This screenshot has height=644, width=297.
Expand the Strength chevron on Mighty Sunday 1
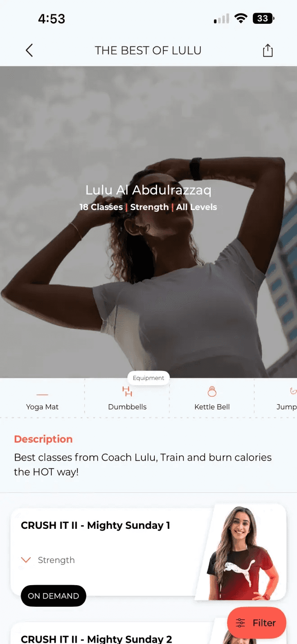coord(26,560)
